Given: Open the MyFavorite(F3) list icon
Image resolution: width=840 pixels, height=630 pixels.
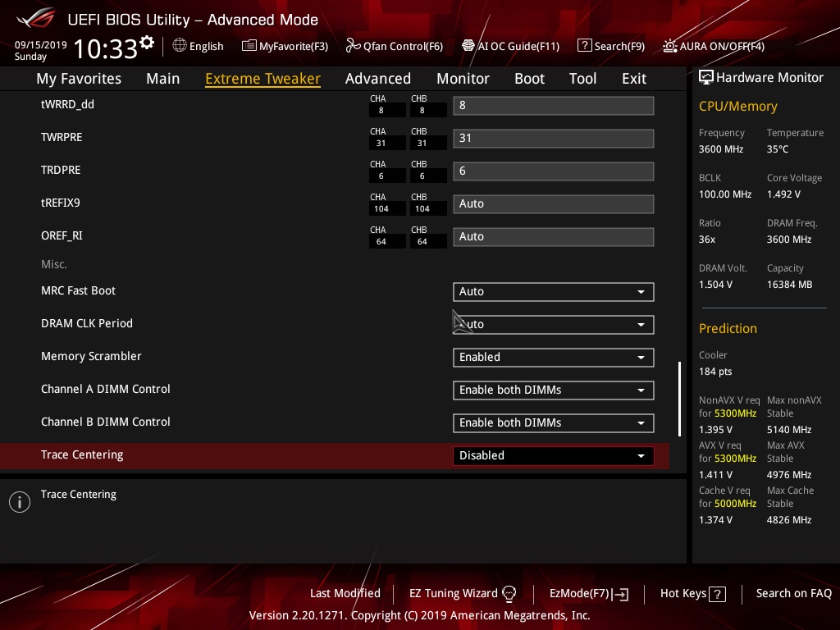Looking at the screenshot, I should click(249, 46).
